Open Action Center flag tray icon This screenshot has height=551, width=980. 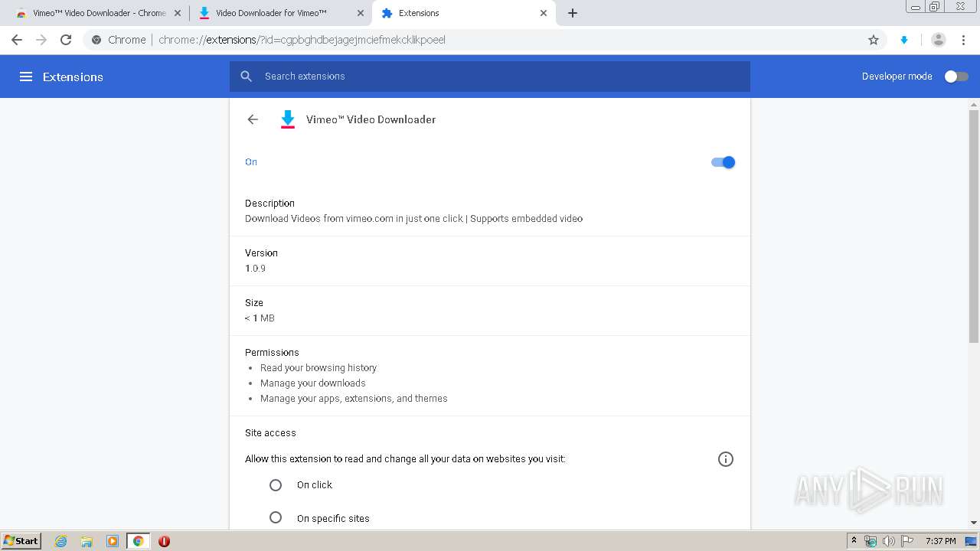tap(907, 541)
